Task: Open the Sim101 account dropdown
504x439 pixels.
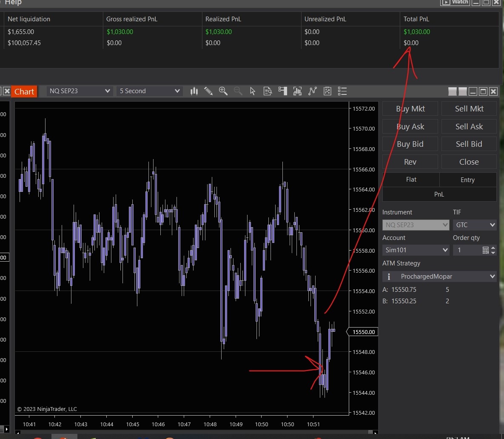Action: click(416, 250)
